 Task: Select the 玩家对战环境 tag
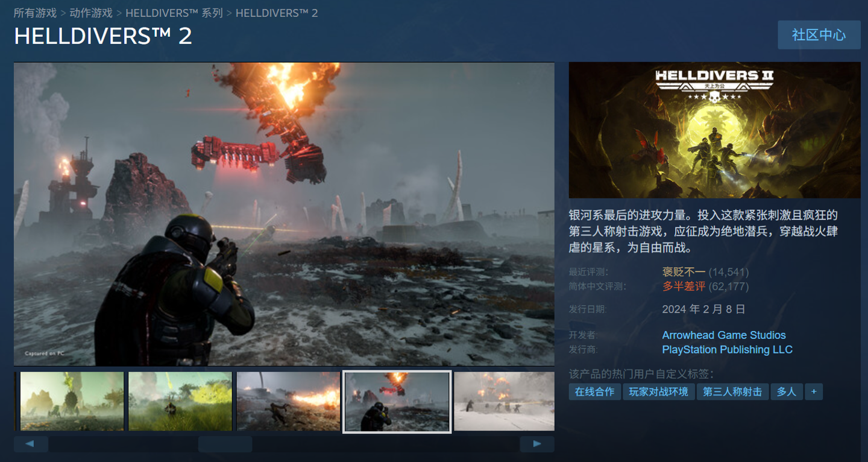(x=659, y=392)
